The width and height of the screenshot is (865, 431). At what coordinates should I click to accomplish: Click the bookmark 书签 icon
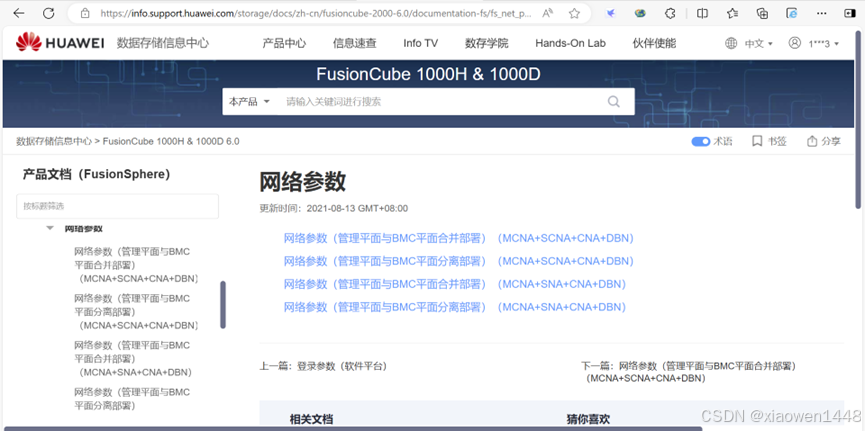pos(757,141)
